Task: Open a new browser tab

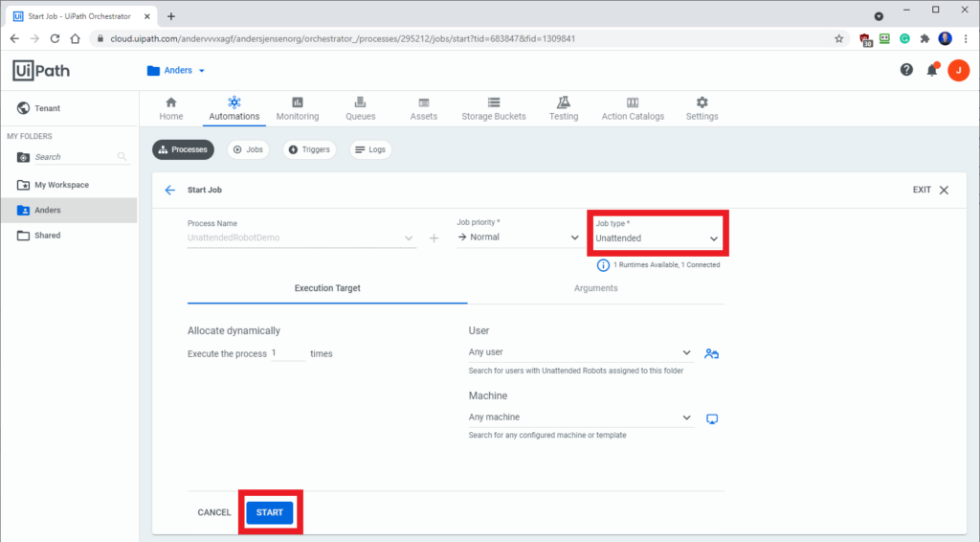Action: pos(171,17)
